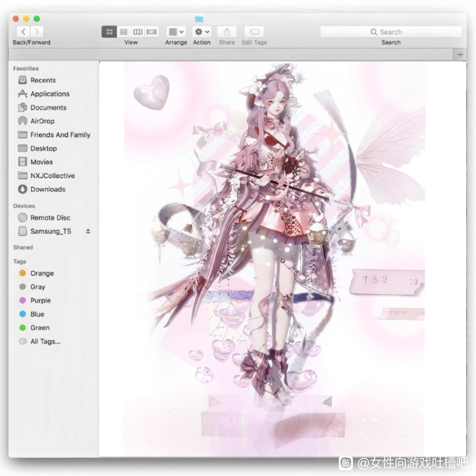Image resolution: width=476 pixels, height=476 pixels.
Task: Filter by Gray tag
Action: (32, 287)
